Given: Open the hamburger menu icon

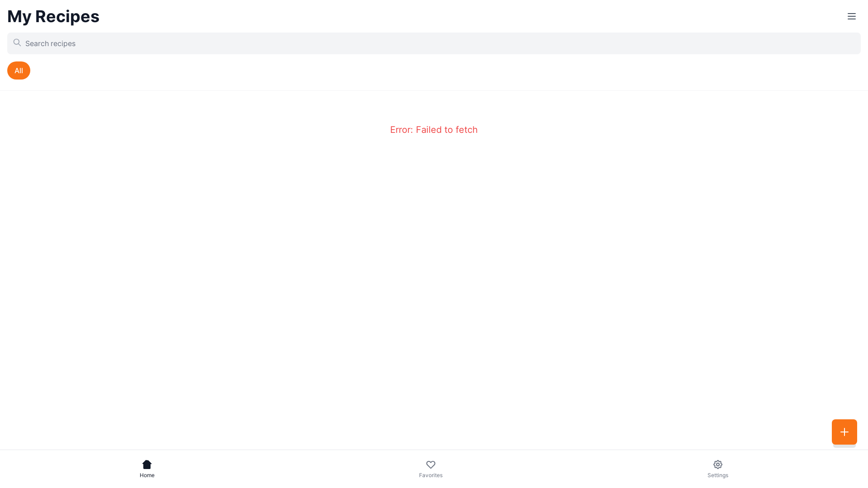Looking at the screenshot, I should click(x=851, y=16).
